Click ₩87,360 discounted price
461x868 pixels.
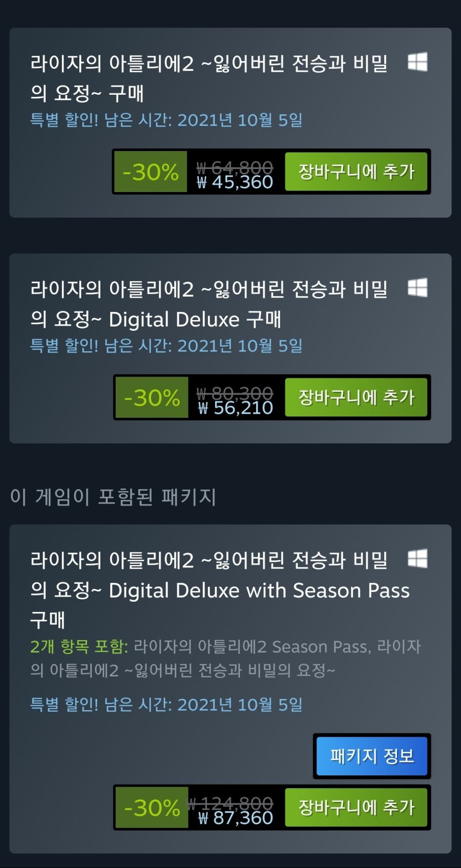(x=236, y=818)
